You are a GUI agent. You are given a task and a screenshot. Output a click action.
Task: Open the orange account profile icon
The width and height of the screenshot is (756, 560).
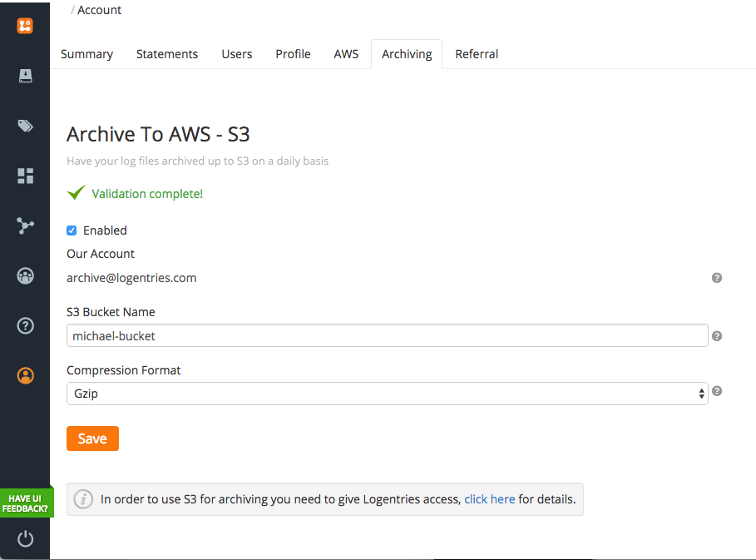pyautogui.click(x=25, y=376)
